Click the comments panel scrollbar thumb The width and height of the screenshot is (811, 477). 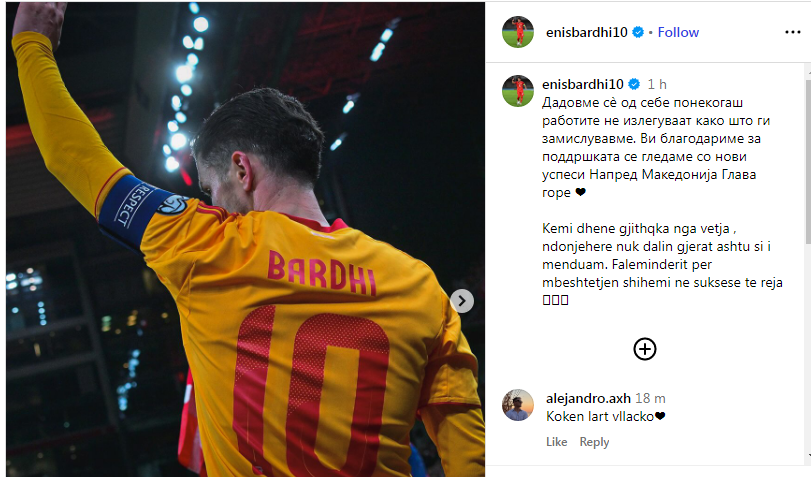808,160
